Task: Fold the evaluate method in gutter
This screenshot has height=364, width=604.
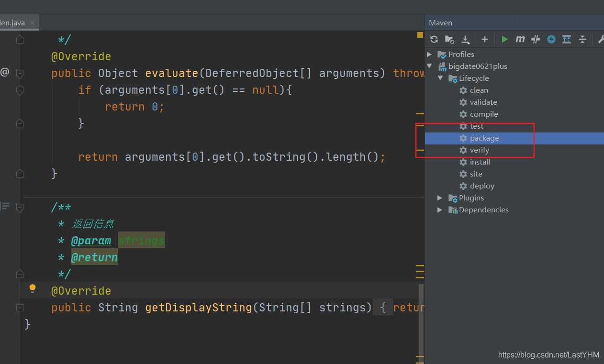Action: (20, 74)
